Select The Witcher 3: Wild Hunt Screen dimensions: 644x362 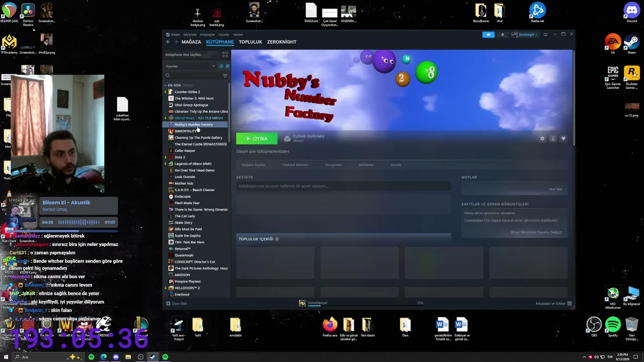[x=194, y=99]
